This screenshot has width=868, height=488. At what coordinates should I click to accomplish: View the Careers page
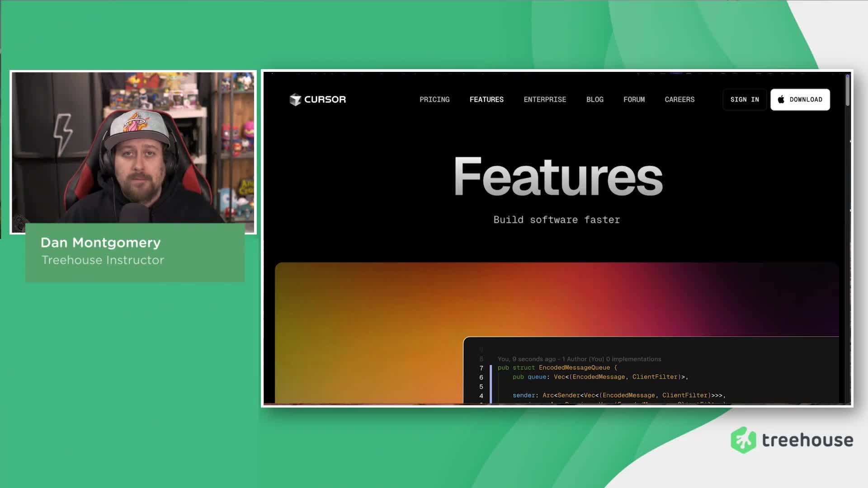click(x=679, y=99)
